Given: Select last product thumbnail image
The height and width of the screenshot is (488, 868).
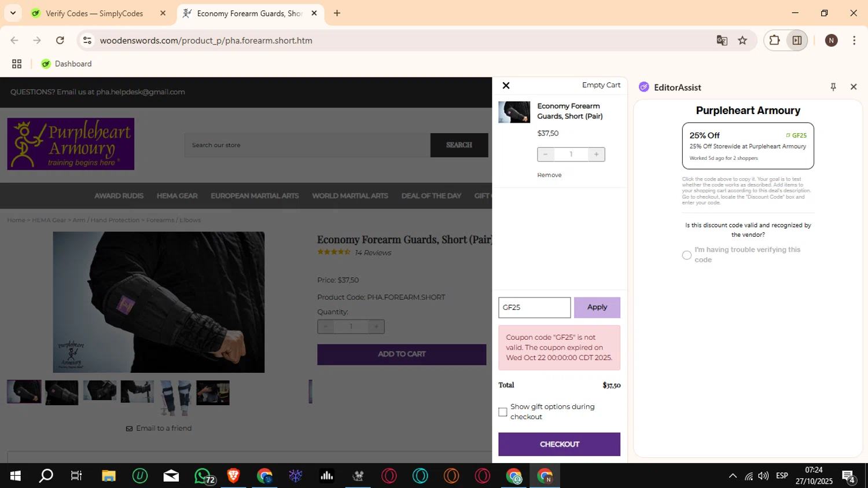Looking at the screenshot, I should 213,392.
